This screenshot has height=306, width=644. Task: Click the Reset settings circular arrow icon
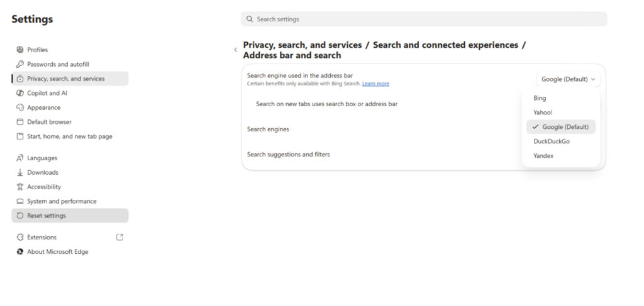[19, 216]
